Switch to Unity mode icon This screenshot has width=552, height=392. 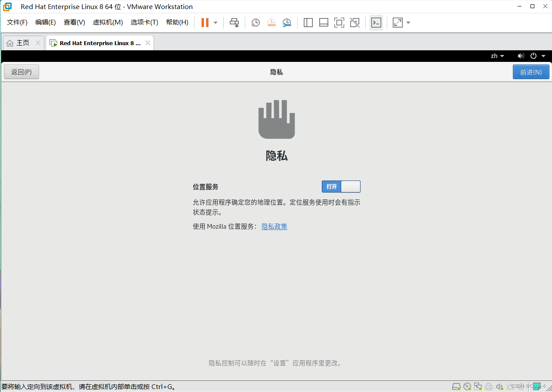(x=355, y=23)
